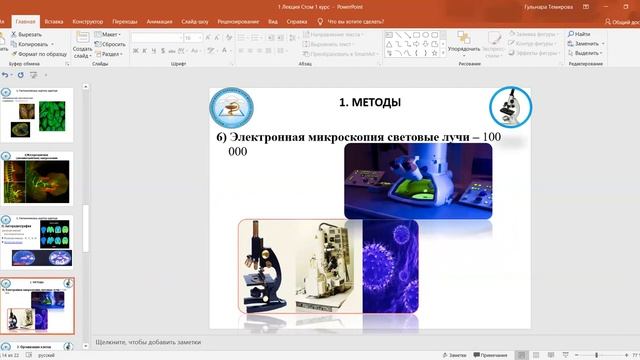Start Slide Show from status bar icon
This screenshot has width=640, height=360.
click(565, 355)
